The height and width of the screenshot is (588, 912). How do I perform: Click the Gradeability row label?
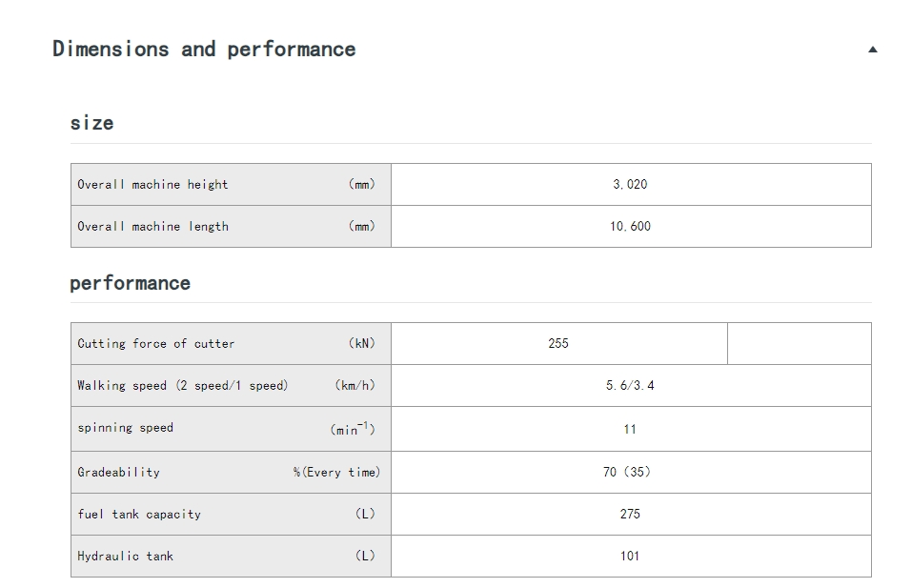pos(119,472)
